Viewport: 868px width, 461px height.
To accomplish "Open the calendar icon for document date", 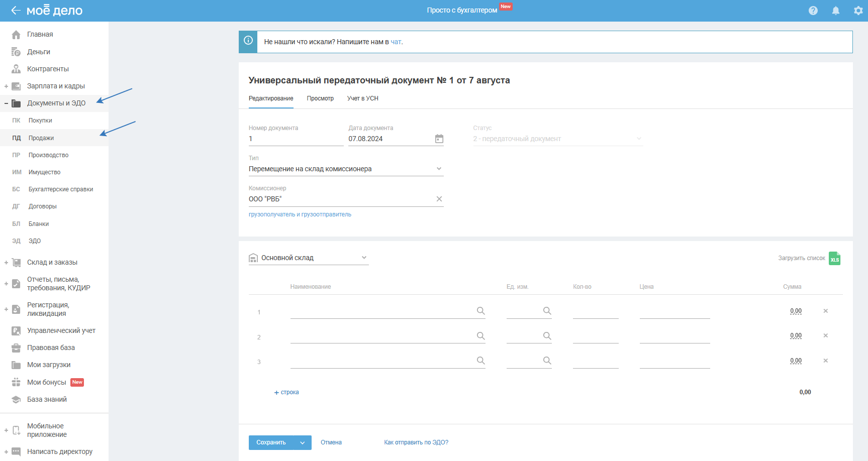I will coord(439,139).
